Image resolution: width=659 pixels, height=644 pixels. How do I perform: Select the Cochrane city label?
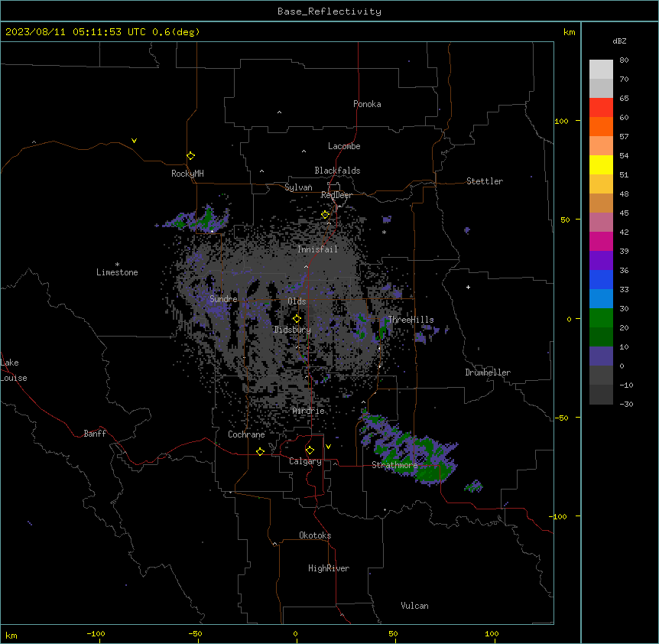pyautogui.click(x=246, y=434)
